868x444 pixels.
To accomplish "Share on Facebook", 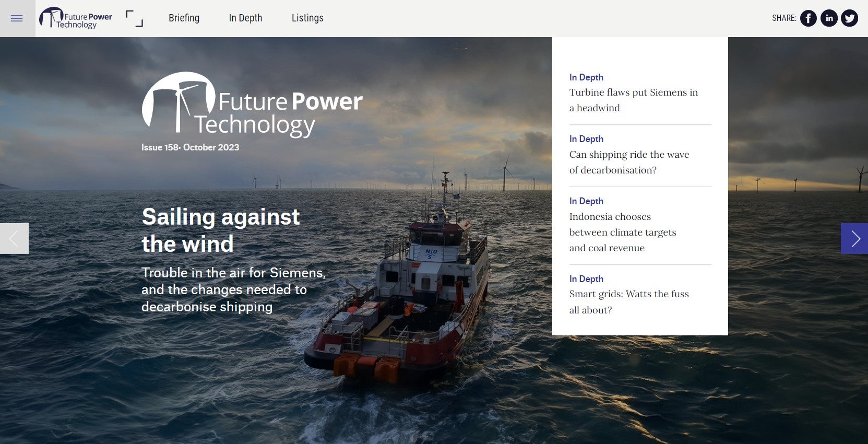I will click(808, 18).
